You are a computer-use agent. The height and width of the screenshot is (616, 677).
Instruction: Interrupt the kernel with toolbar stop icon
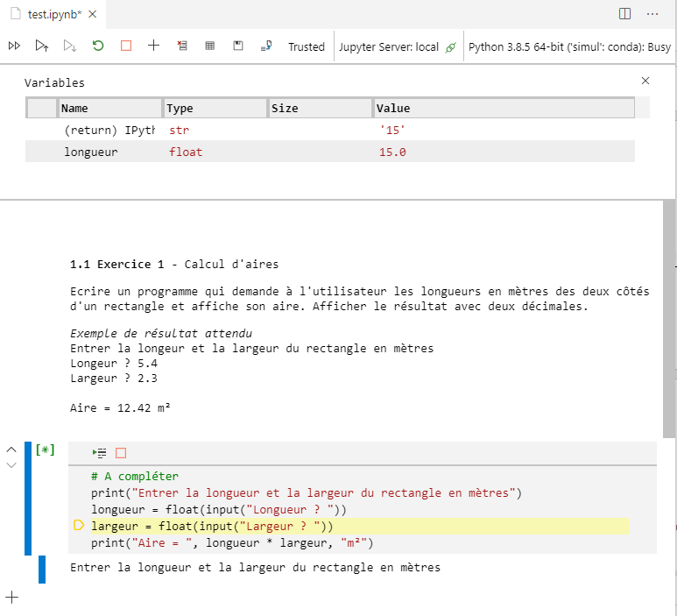click(x=126, y=46)
